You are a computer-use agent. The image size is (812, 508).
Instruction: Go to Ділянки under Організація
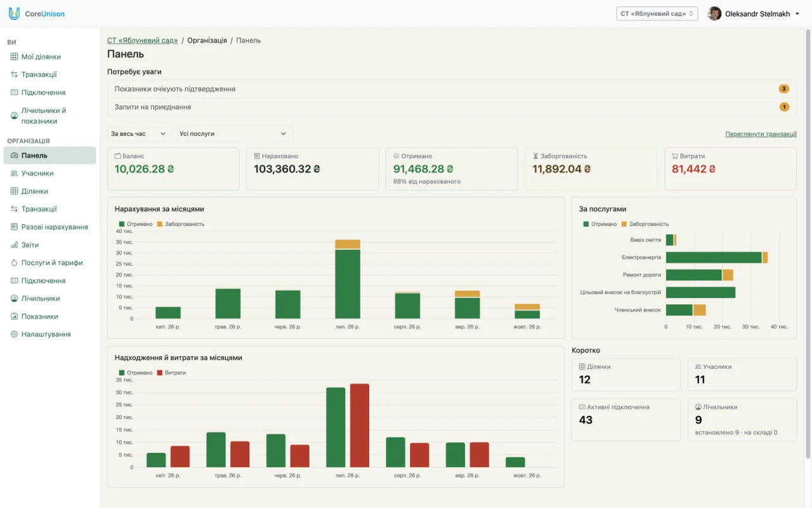(49, 191)
